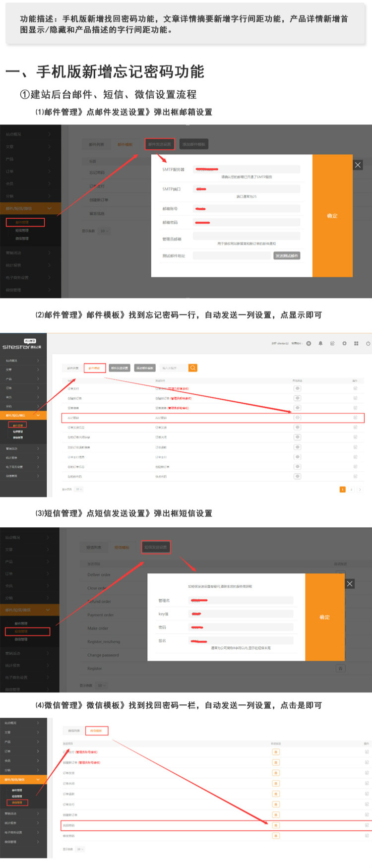Click the key值 input field in the SMS dialog
The height and width of the screenshot is (868, 372).
(242, 614)
